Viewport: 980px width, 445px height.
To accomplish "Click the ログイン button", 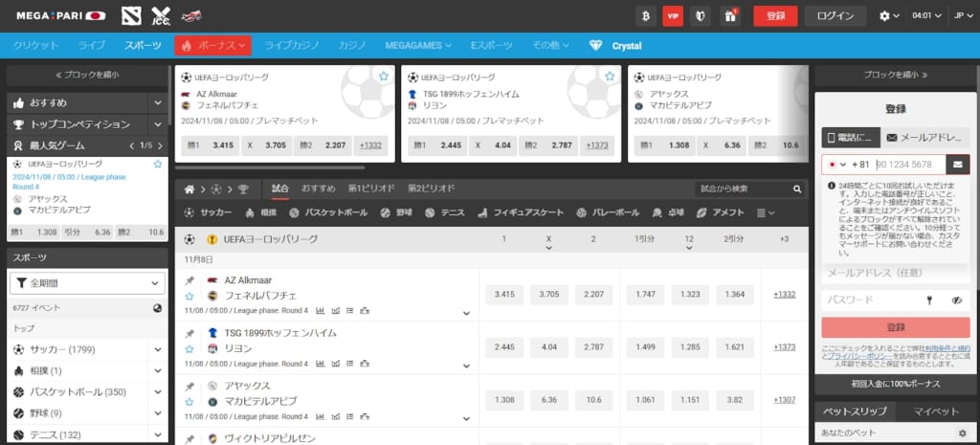I will 835,15.
